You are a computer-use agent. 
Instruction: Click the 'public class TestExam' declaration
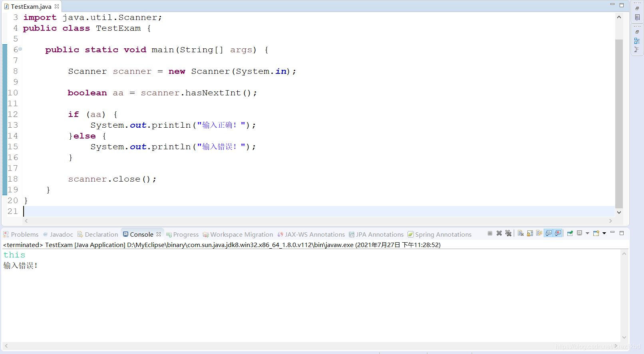coord(87,28)
